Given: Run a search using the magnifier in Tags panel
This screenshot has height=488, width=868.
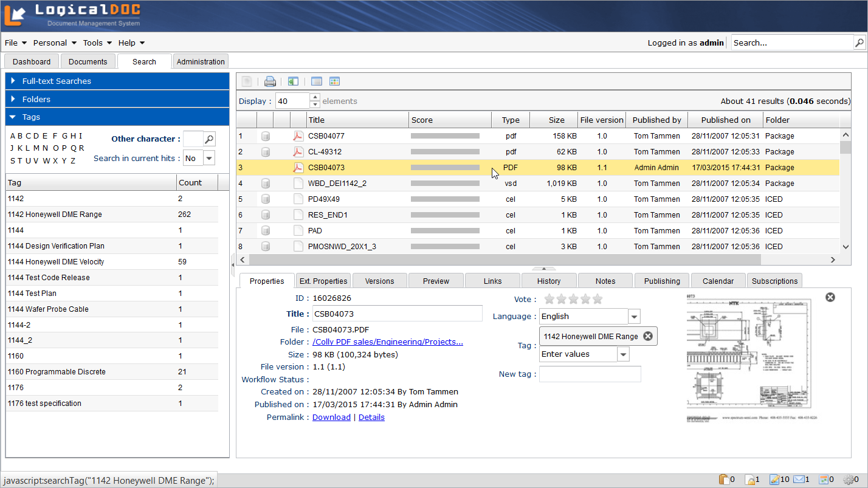Looking at the screenshot, I should [x=208, y=139].
